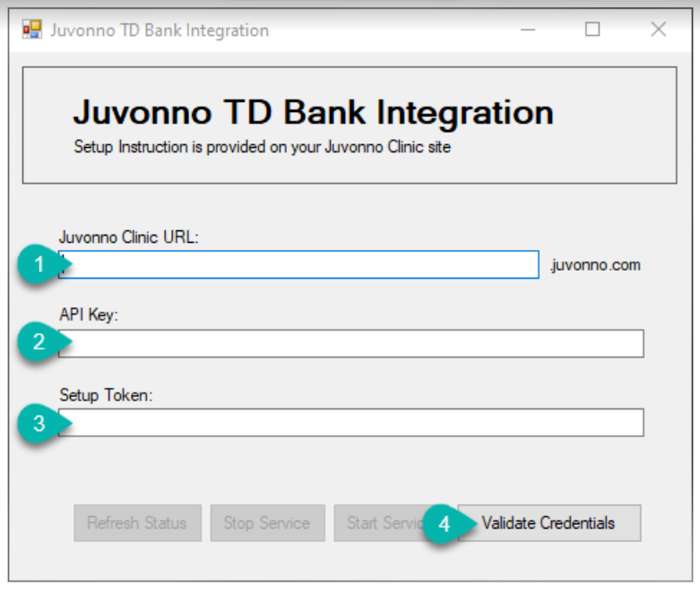Maximize the Juvonno TD Bank Integration window

click(x=592, y=30)
